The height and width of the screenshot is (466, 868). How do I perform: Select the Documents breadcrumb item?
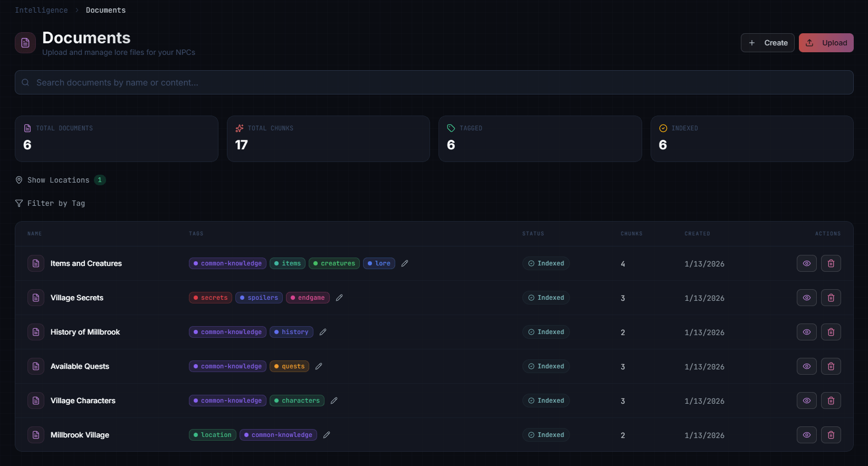[x=106, y=10]
